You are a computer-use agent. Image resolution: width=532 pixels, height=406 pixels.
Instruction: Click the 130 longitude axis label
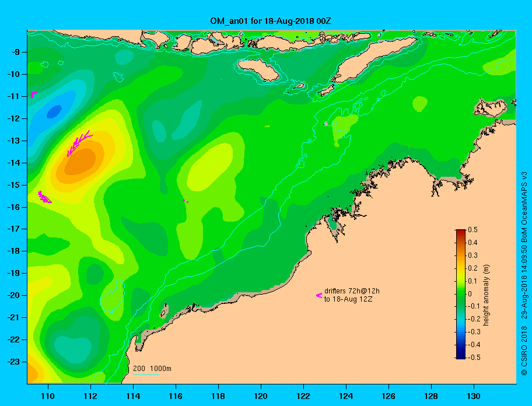[x=474, y=396]
